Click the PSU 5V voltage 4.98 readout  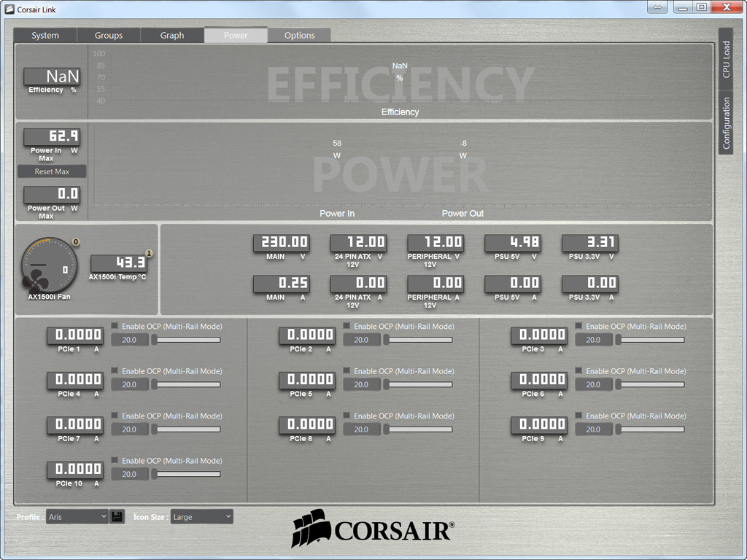(x=513, y=242)
